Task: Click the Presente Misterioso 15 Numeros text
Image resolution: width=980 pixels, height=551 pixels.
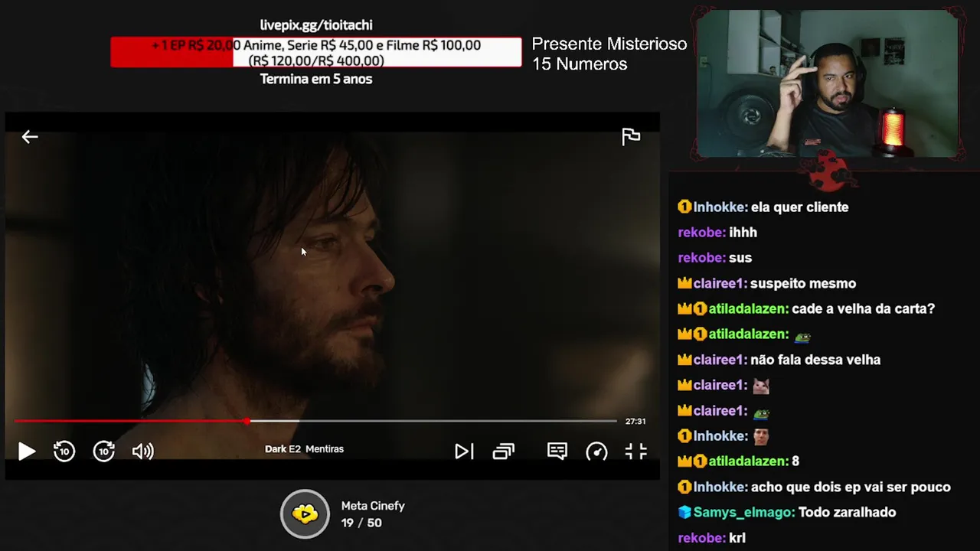Action: click(609, 54)
